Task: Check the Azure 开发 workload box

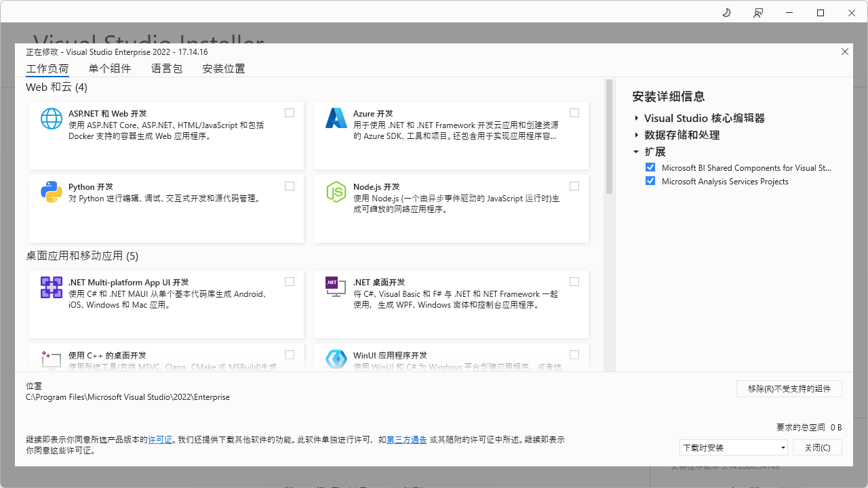Action: point(574,113)
